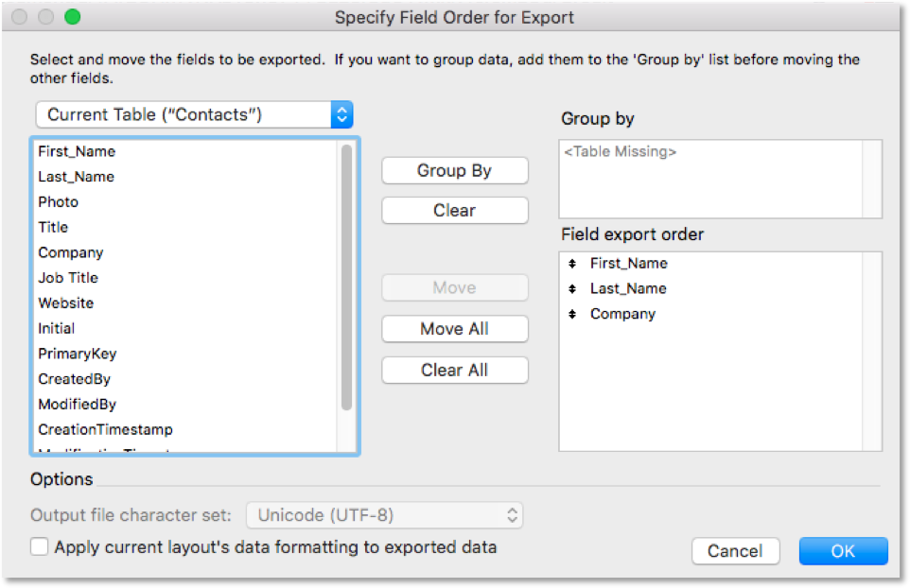
Task: Enable apply current layout's data formatting
Action: 37,546
